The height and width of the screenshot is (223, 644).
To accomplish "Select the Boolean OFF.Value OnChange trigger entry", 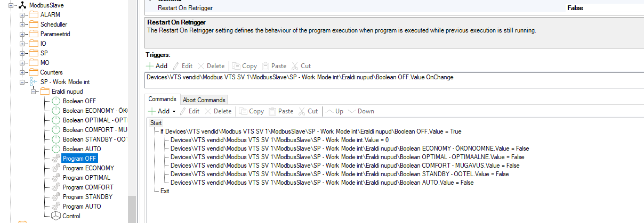I will pos(300,77).
